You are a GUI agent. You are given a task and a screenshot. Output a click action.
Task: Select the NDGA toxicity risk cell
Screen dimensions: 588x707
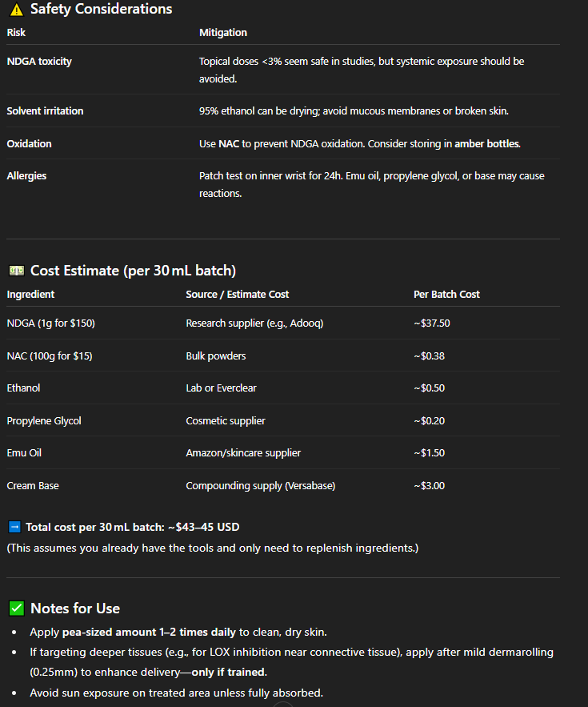39,62
